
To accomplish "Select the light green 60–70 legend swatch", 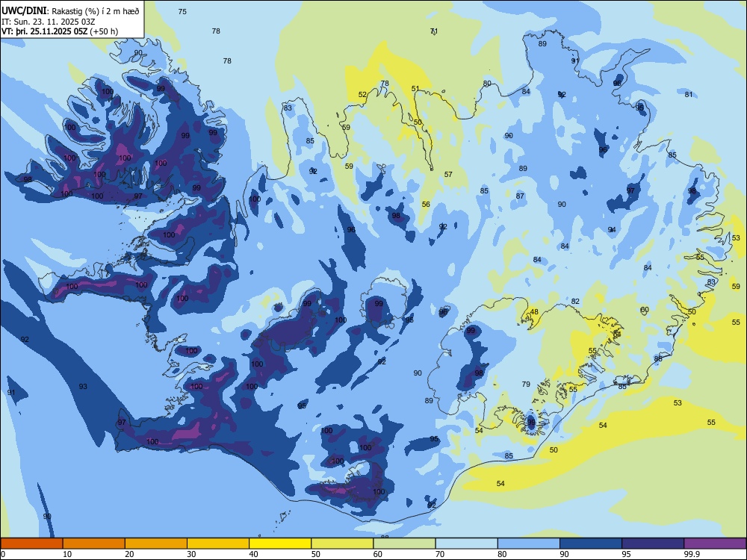I will tap(404, 544).
